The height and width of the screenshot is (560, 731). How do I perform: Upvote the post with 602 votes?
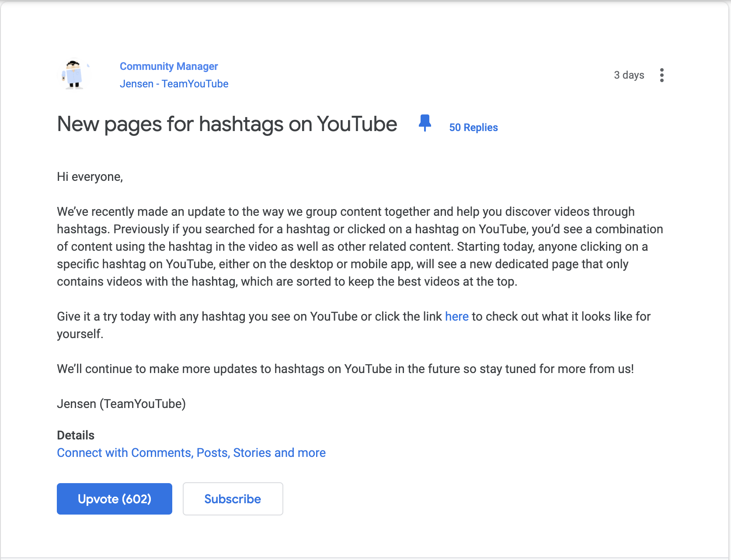115,499
